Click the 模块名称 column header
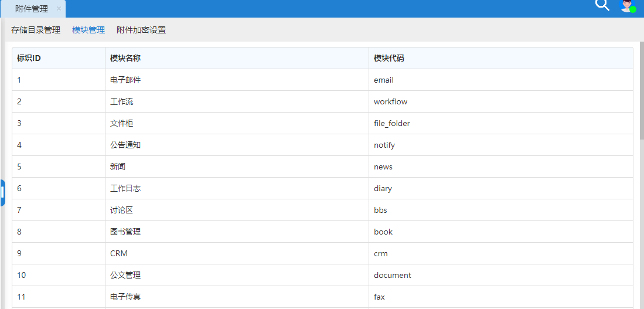This screenshot has width=644, height=309. pos(237,59)
